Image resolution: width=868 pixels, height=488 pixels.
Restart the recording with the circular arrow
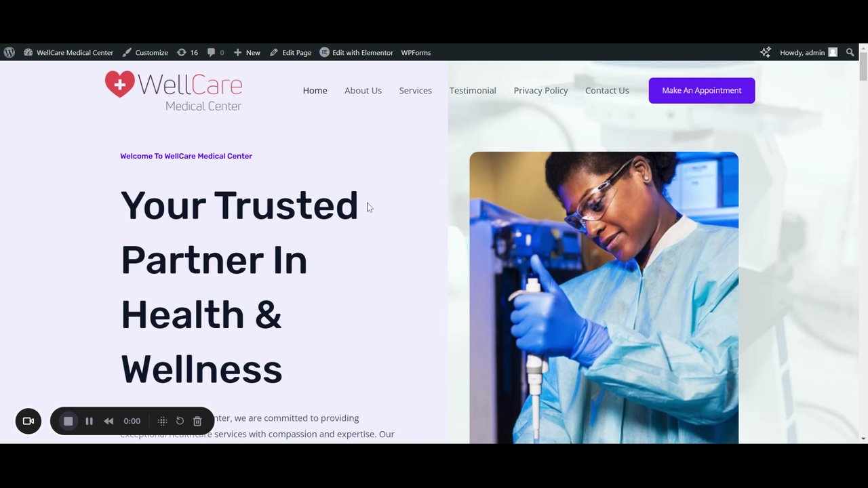[x=180, y=421]
